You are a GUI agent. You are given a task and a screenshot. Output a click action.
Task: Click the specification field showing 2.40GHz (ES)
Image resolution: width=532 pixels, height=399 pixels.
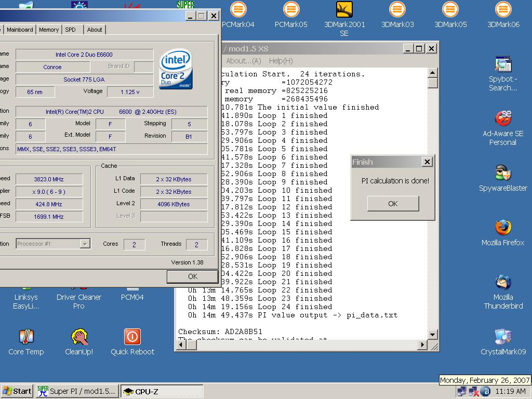[111, 112]
